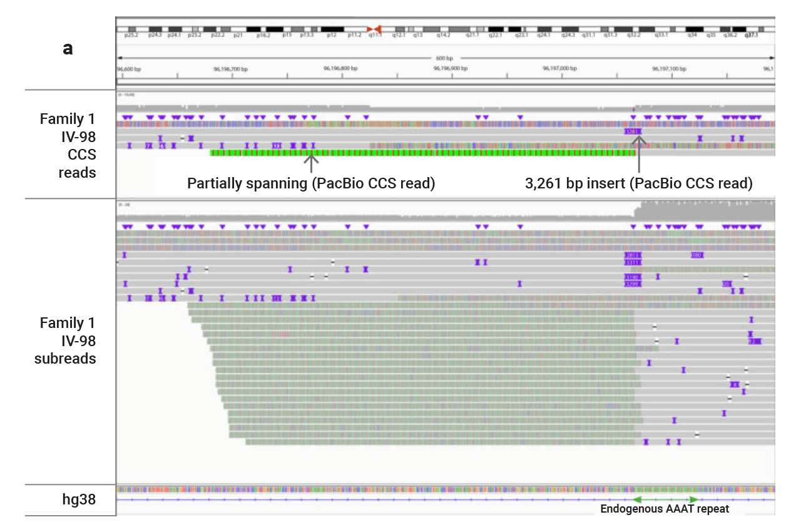
Task: Jump to the q37.1 band label
Action: 750,36
